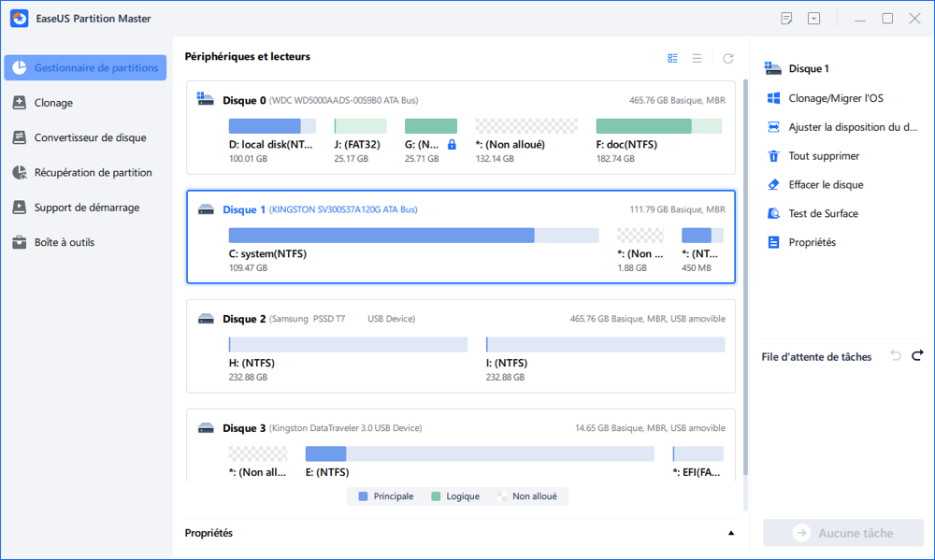Click the Gestionnaire de partitions pie icon
935x560 pixels.
pos(19,68)
